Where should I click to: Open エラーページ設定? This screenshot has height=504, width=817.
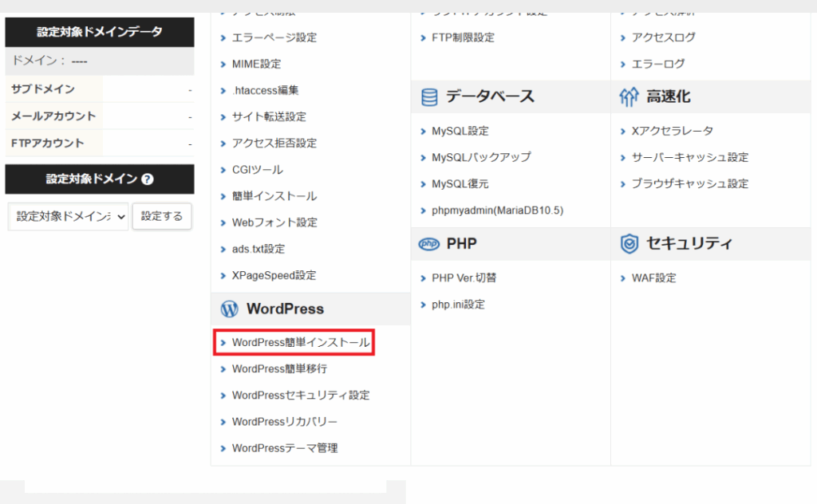click(x=274, y=37)
